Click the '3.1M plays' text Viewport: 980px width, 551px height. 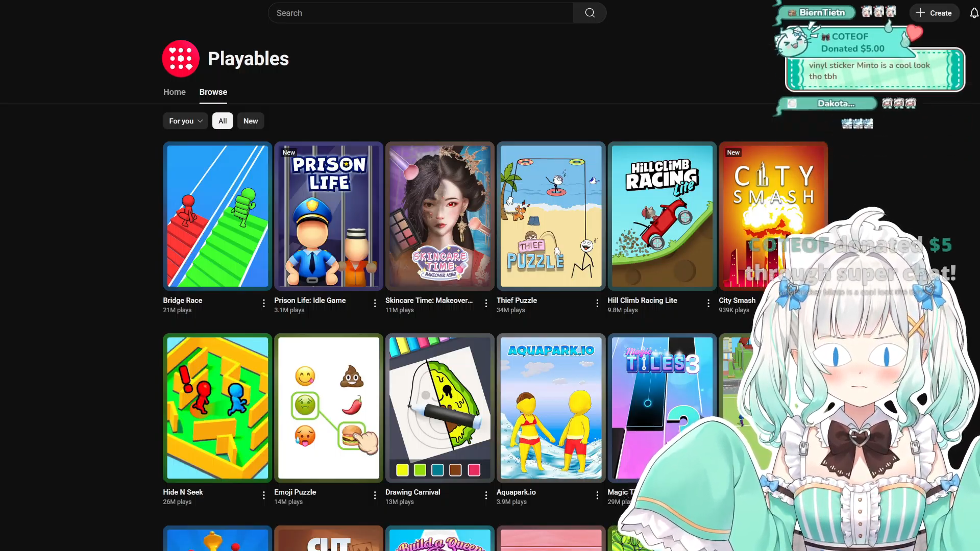click(289, 310)
